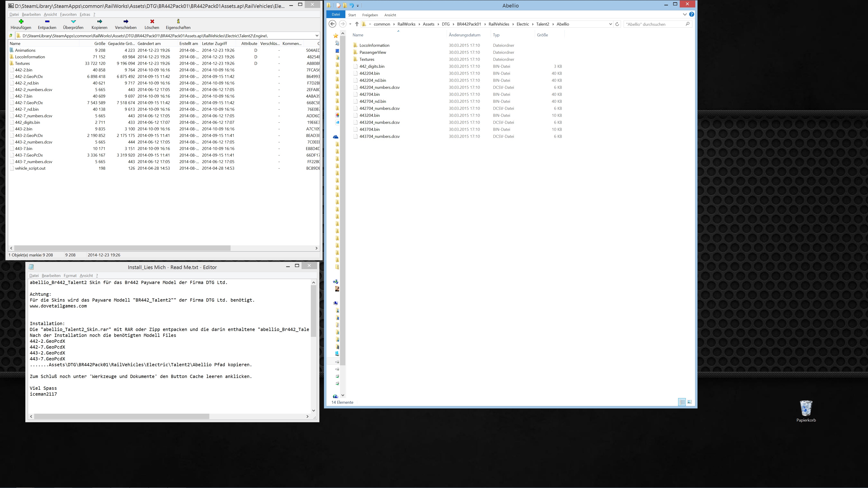Click the Überprüfen test icon
The height and width of the screenshot is (488, 868).
pos(73,21)
